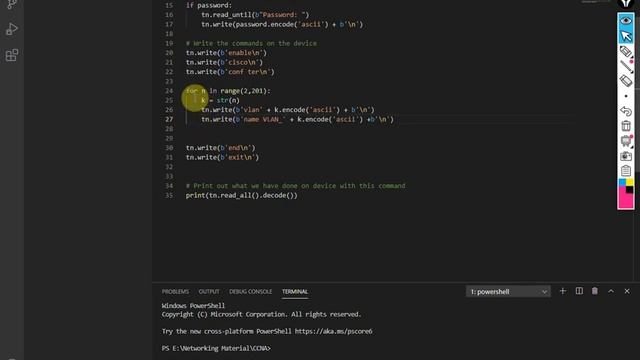Click the trash can to clear annotations
The image size is (640, 360).
pos(626,126)
